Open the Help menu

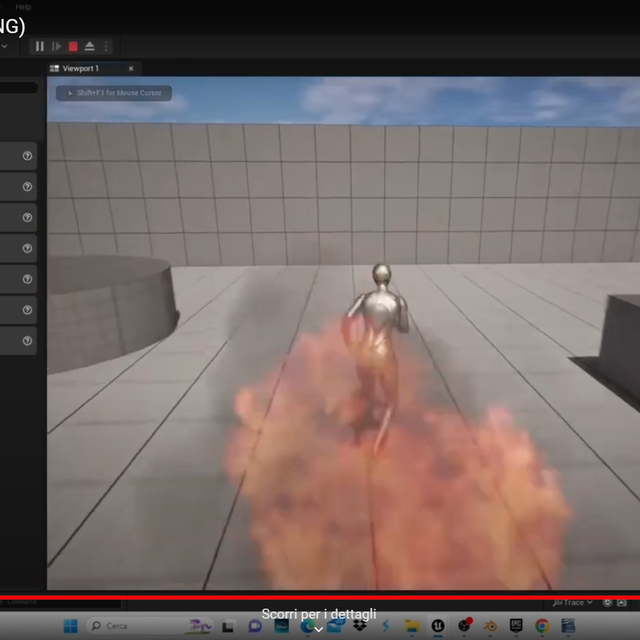[23, 7]
